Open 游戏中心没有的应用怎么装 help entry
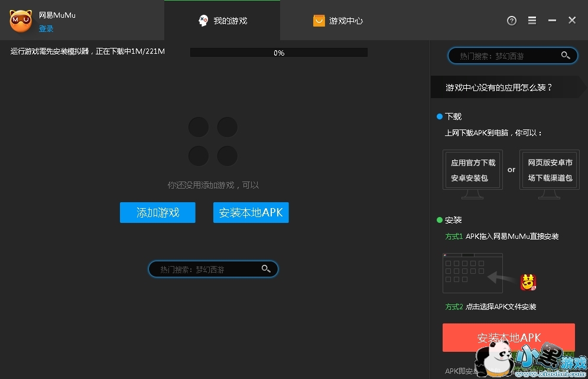 (505, 87)
